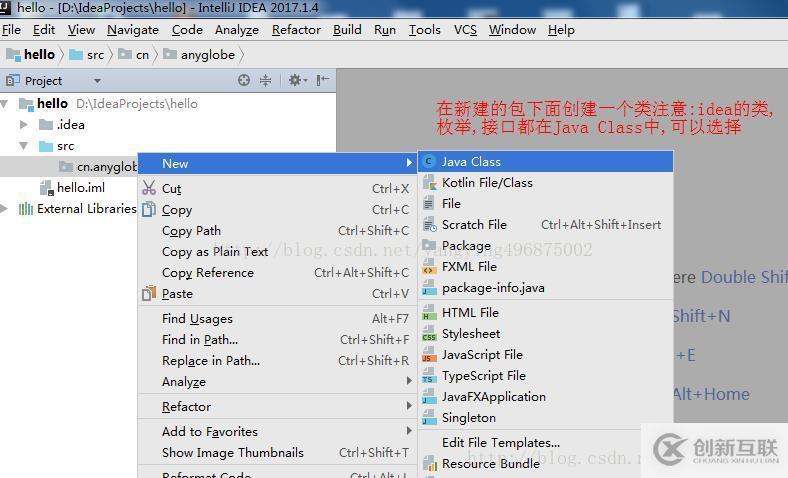788x478 pixels.
Task: Click the Java Class 'C' icon
Action: [429, 162]
